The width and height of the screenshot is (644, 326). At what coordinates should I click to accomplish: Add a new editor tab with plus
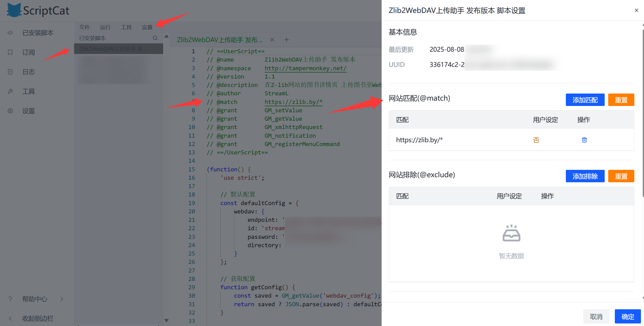(x=286, y=40)
